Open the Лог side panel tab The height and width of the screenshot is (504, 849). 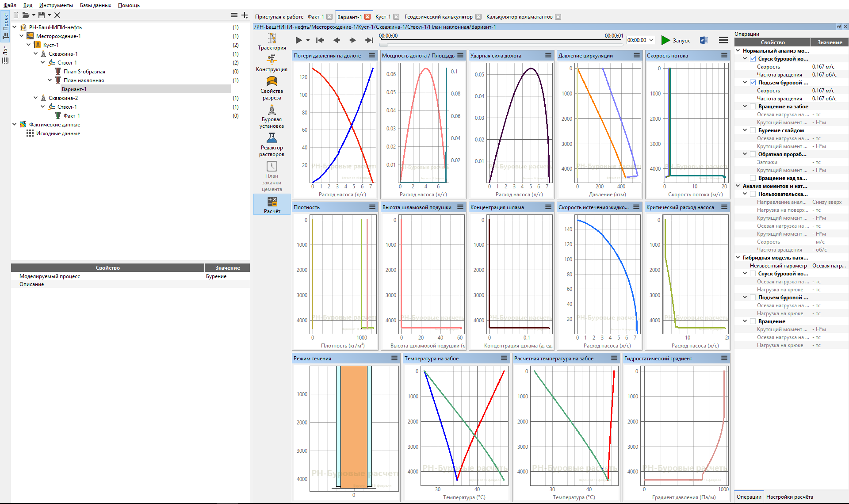point(5,55)
